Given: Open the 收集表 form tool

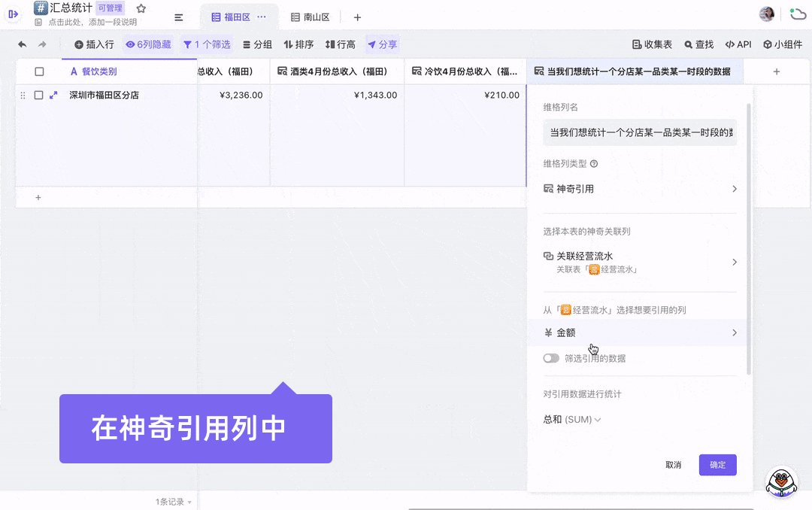Looking at the screenshot, I should click(652, 44).
